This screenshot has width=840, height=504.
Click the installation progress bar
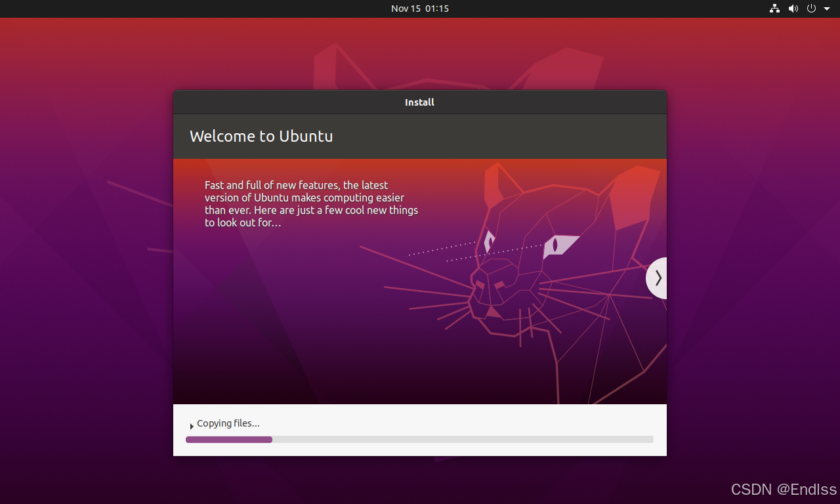tap(419, 440)
